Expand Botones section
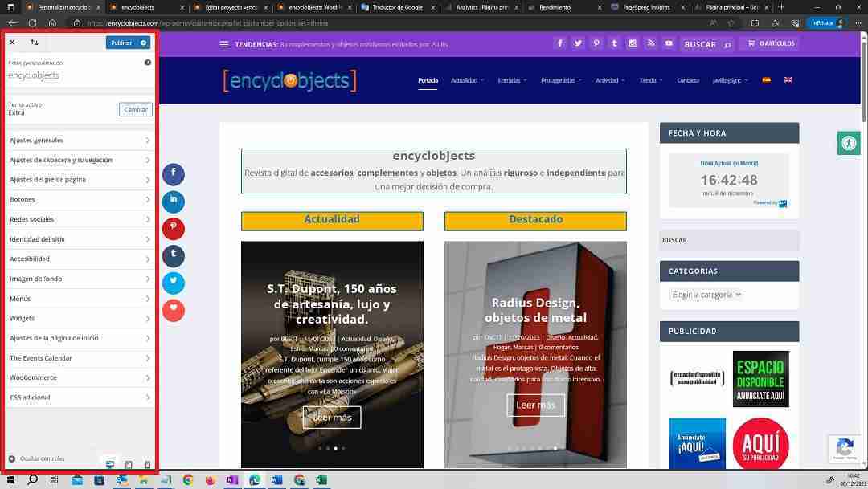Image resolution: width=868 pixels, height=489 pixels. [80, 200]
